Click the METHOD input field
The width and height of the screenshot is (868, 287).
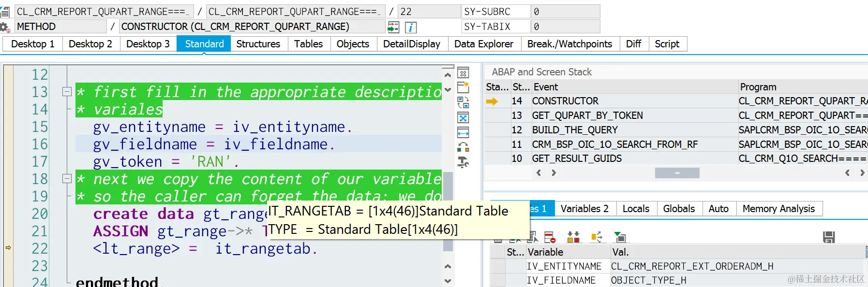coord(60,27)
